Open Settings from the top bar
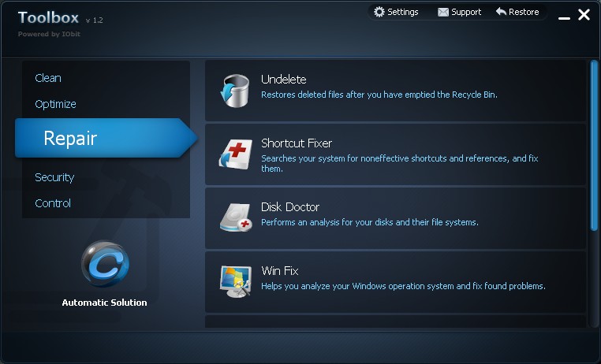 (x=403, y=12)
